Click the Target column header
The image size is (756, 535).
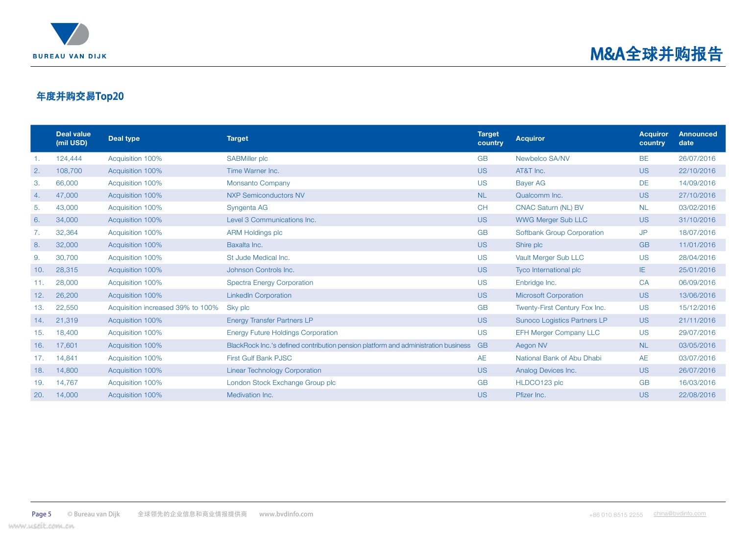(x=237, y=138)
